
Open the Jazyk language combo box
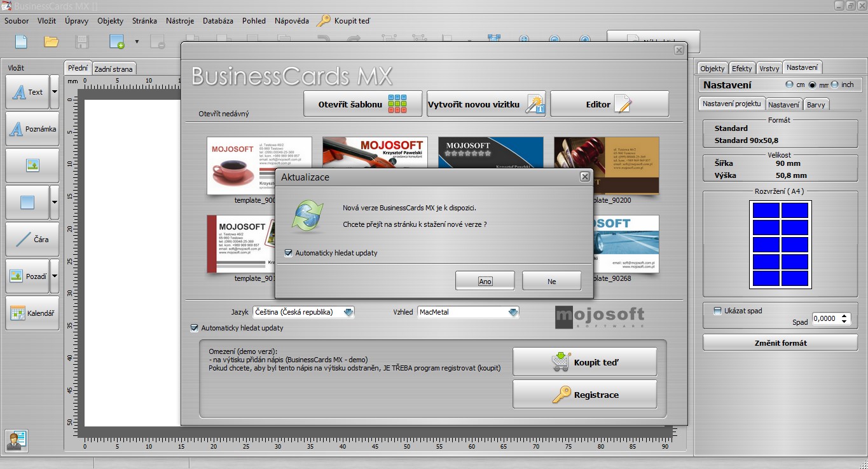tap(303, 312)
